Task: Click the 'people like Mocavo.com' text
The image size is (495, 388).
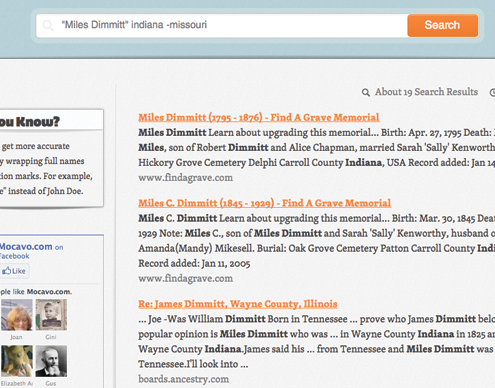Action: point(35,292)
